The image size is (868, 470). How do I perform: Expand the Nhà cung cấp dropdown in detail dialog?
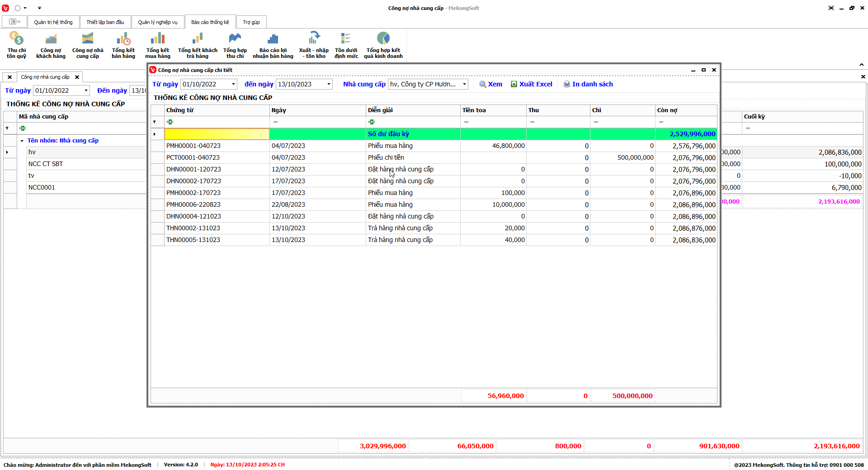click(464, 84)
